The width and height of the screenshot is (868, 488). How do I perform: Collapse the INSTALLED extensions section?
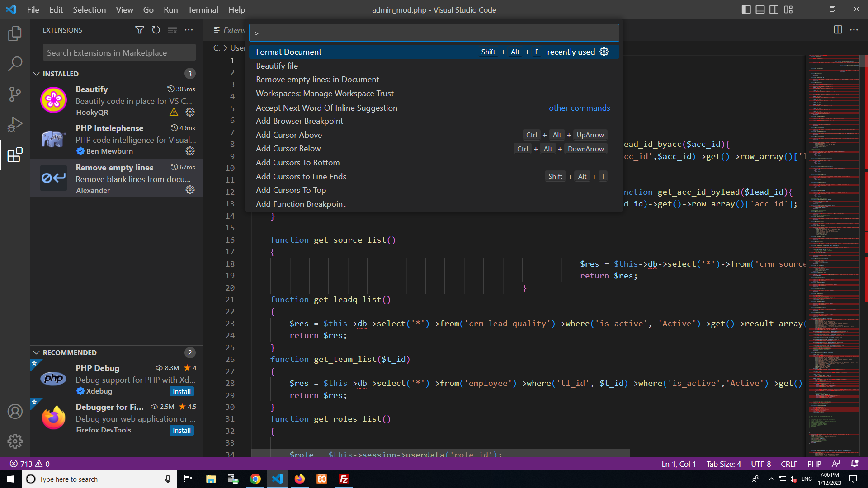point(37,74)
